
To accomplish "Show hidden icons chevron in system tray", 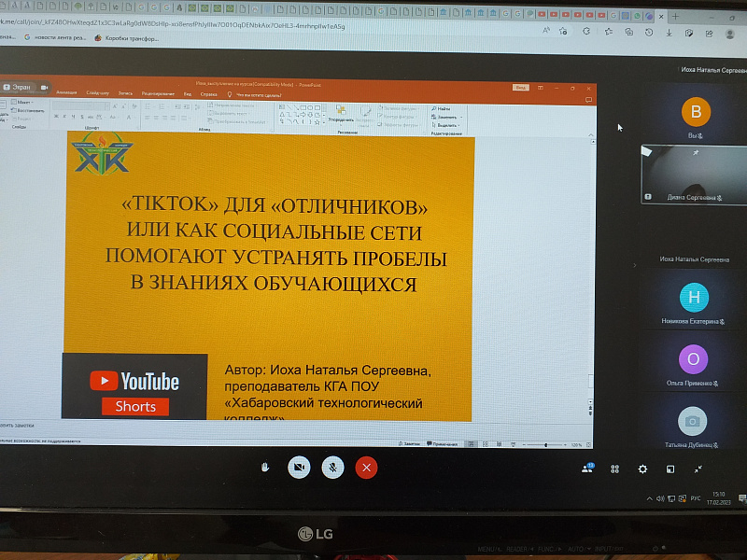I will pyautogui.click(x=649, y=498).
